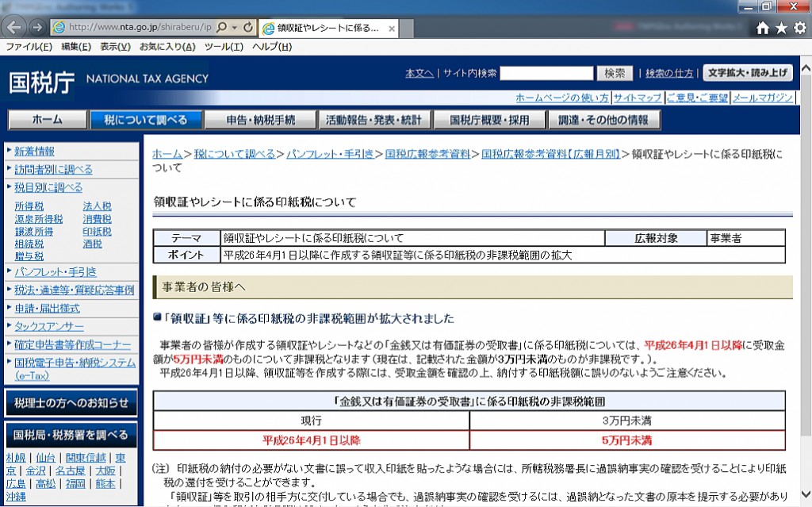
Task: Open favorites with the star icon
Action: coord(780,28)
